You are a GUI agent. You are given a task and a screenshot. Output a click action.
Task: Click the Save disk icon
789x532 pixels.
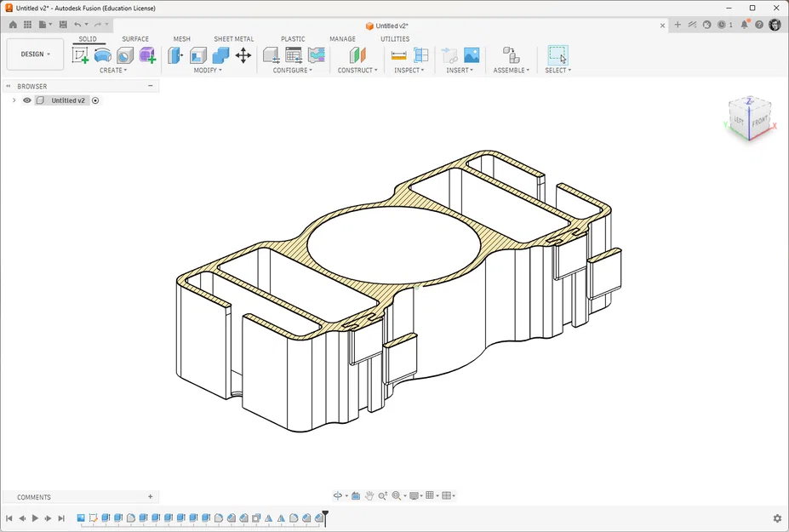(x=63, y=25)
